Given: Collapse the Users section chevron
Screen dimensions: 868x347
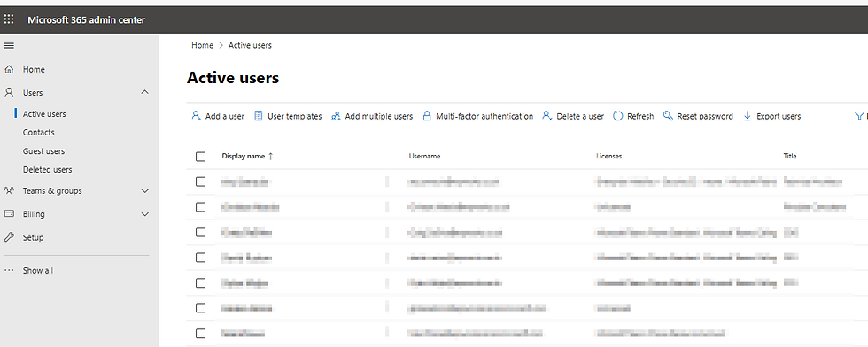Looking at the screenshot, I should coord(145,92).
